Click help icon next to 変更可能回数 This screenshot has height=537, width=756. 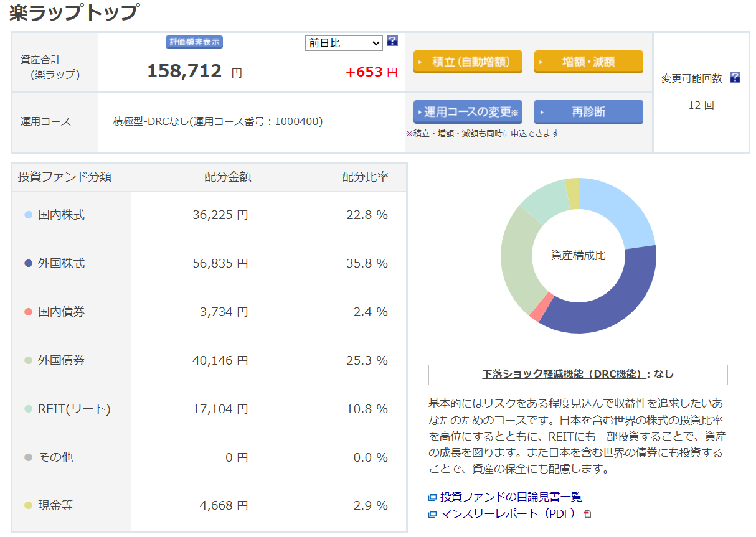[x=735, y=78]
